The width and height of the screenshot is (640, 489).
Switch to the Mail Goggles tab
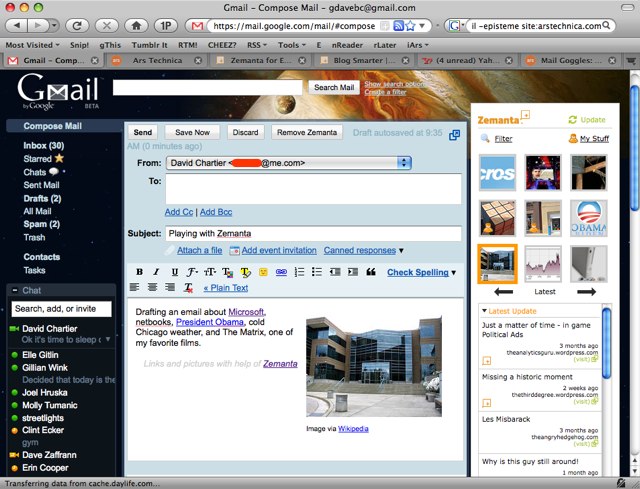coord(571,60)
